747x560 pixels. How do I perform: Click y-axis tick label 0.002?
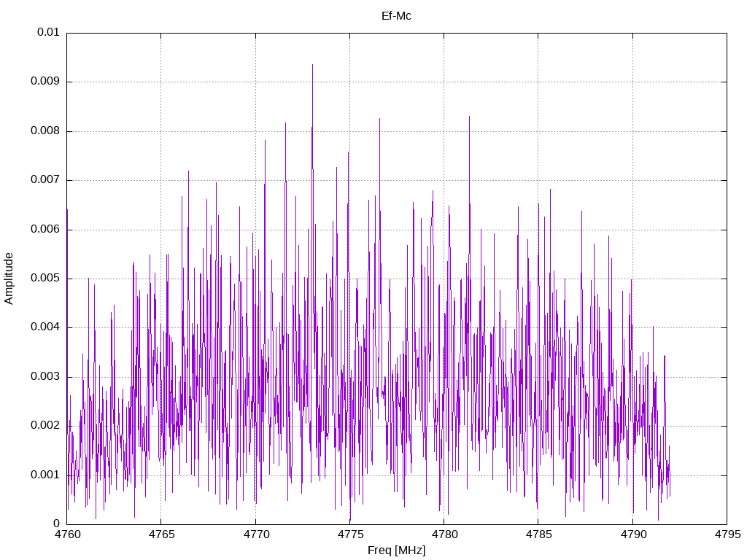coord(44,426)
